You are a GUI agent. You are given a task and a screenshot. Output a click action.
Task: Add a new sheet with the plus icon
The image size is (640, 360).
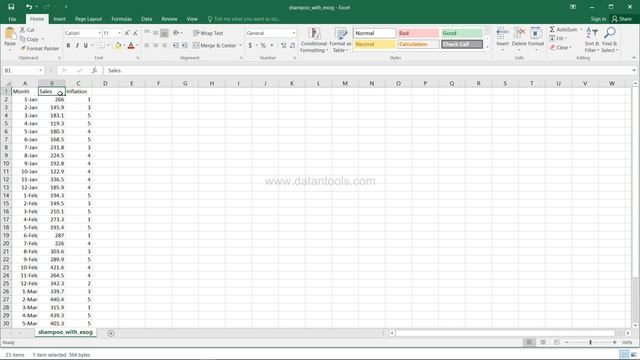click(x=111, y=333)
